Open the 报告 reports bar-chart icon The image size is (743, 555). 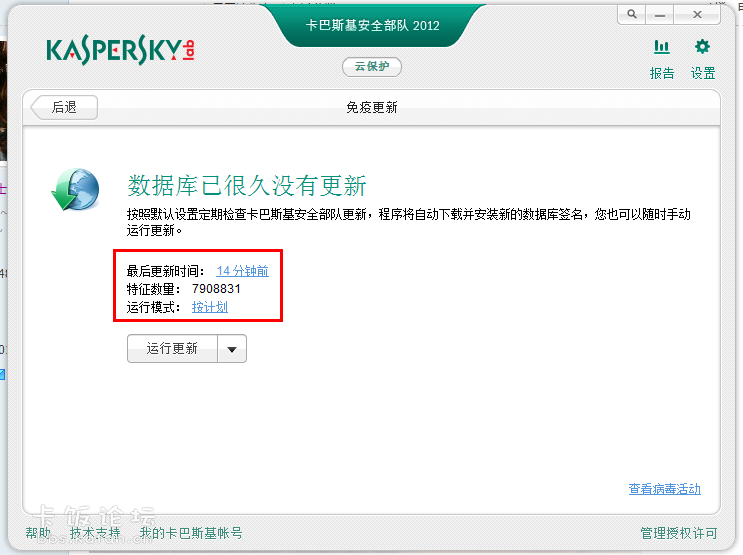pos(661,47)
